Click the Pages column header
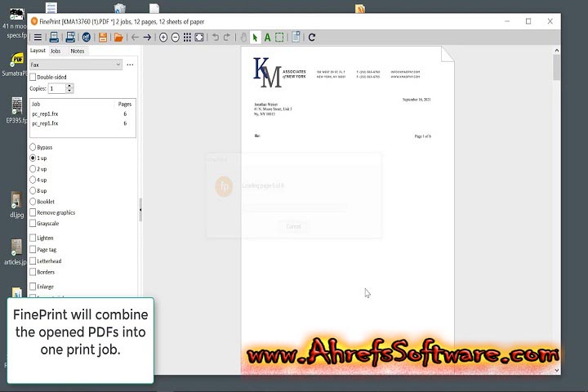 [x=124, y=104]
